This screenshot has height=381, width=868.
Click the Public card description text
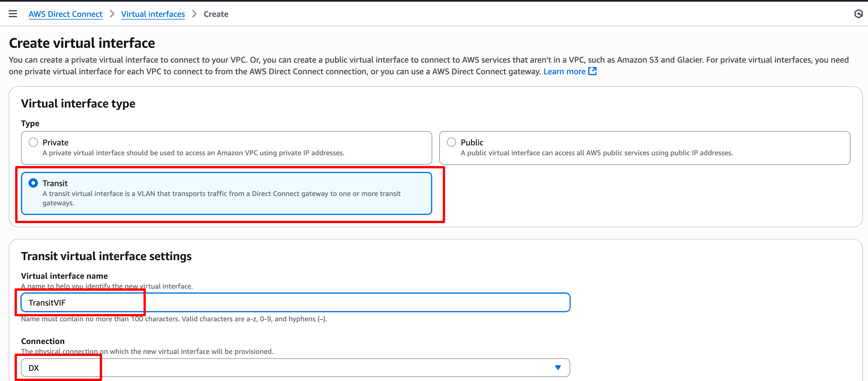pos(596,153)
